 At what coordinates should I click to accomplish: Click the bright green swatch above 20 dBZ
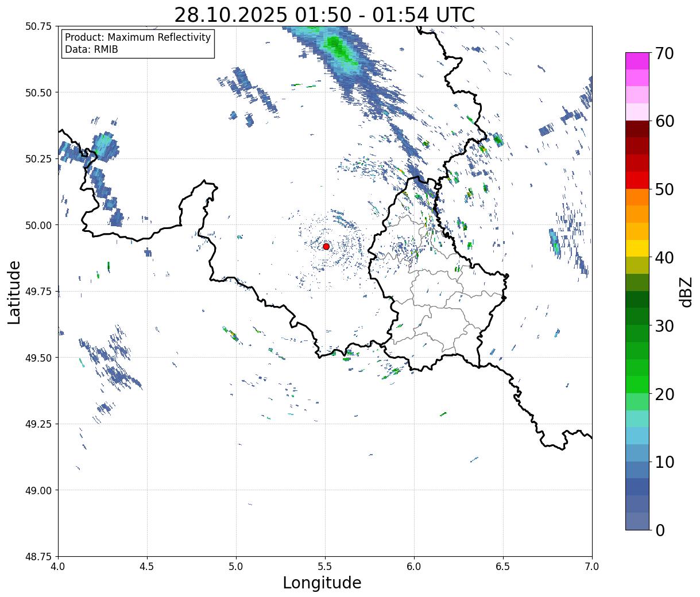(637, 384)
